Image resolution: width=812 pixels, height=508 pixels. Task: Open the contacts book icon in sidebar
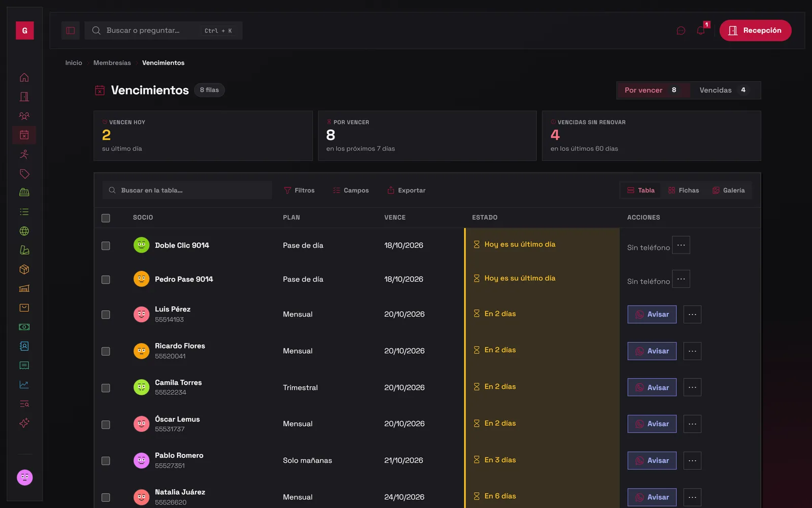24,346
